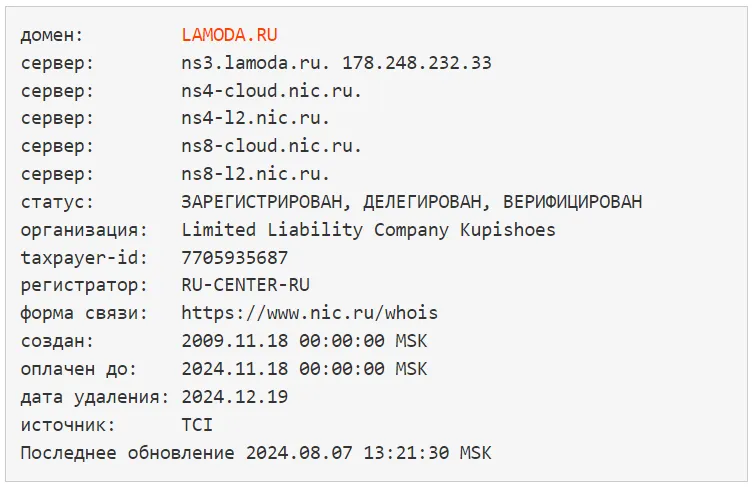The image size is (752, 487).
Task: Click the LAMODA.RU domain link
Action: point(229,35)
